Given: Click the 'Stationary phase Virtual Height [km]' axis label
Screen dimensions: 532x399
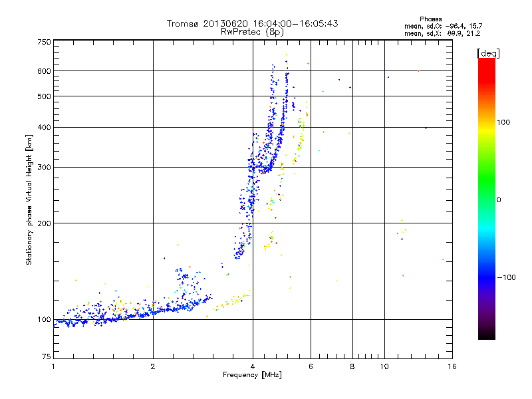Looking at the screenshot, I should coord(29,199).
